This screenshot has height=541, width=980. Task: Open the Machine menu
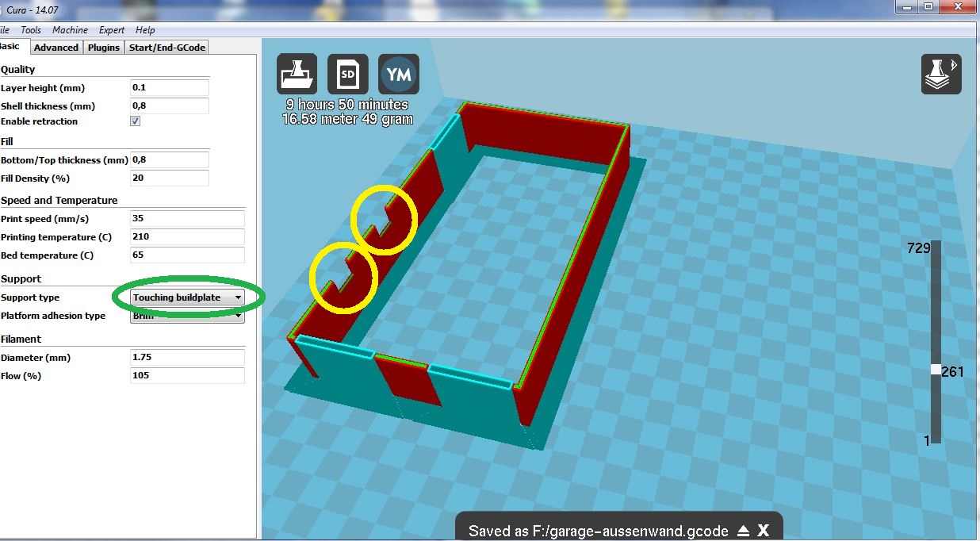pos(70,30)
